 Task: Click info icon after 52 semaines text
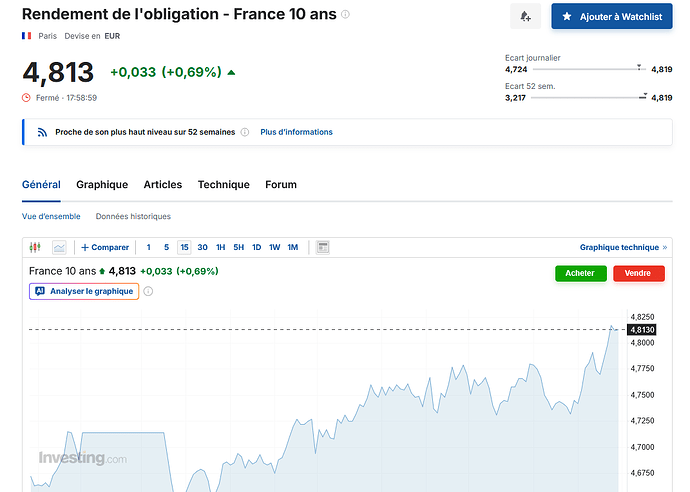245,132
